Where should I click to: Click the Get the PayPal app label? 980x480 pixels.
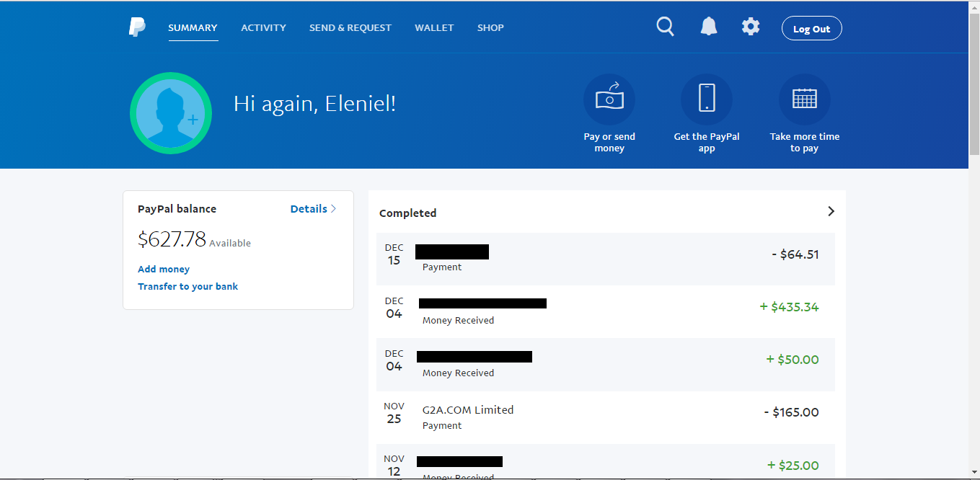707,142
